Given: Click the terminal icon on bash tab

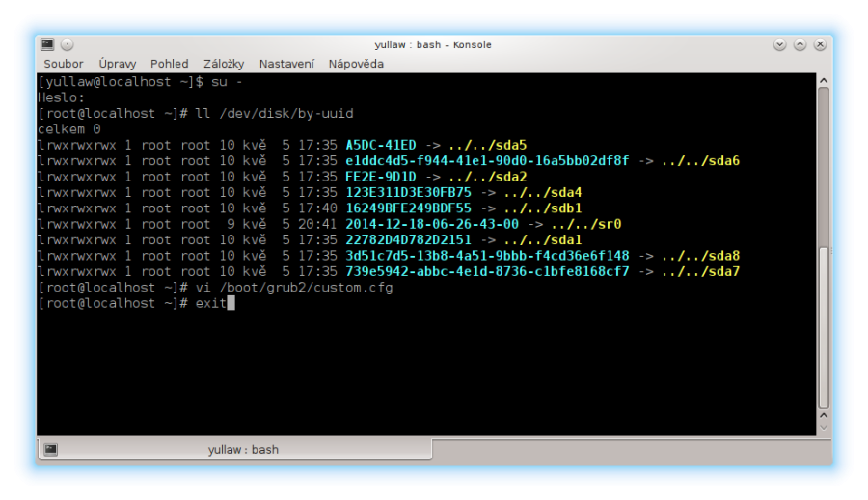Looking at the screenshot, I should [x=51, y=449].
